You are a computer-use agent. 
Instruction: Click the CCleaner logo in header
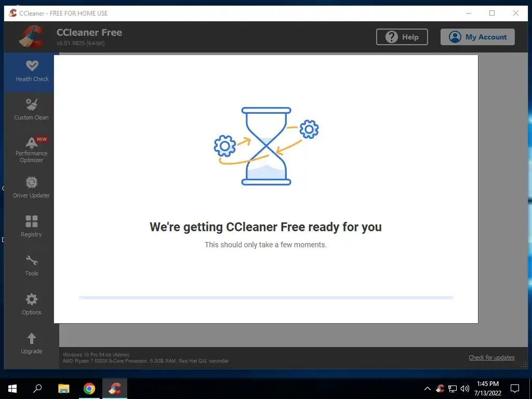(32, 37)
